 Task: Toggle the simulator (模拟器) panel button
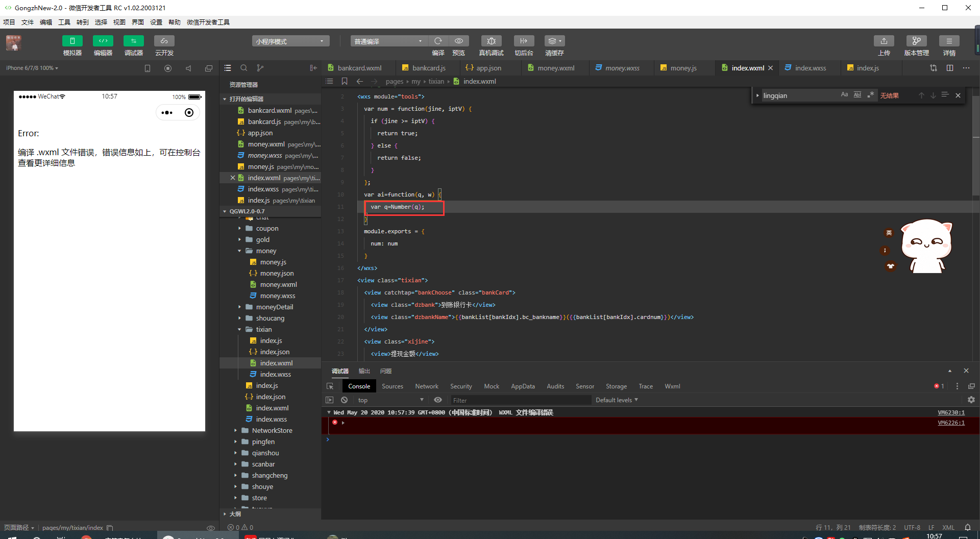coord(72,41)
